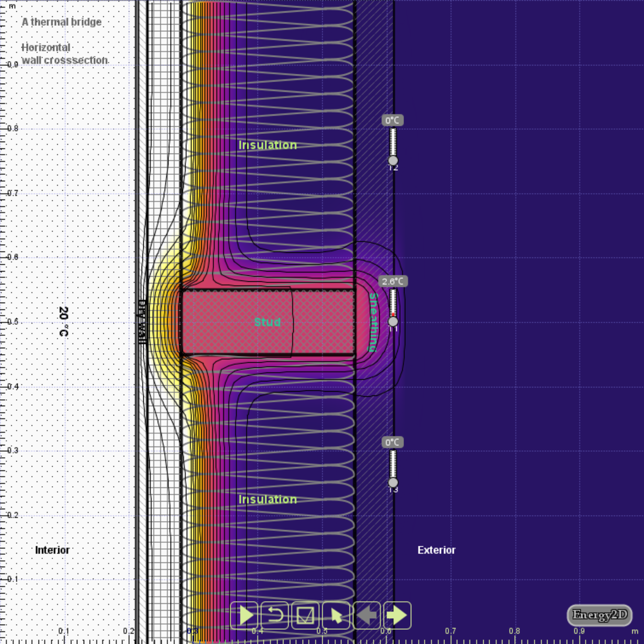Click the 'A thermal bridge' title text
The image size is (644, 644).
61,22
